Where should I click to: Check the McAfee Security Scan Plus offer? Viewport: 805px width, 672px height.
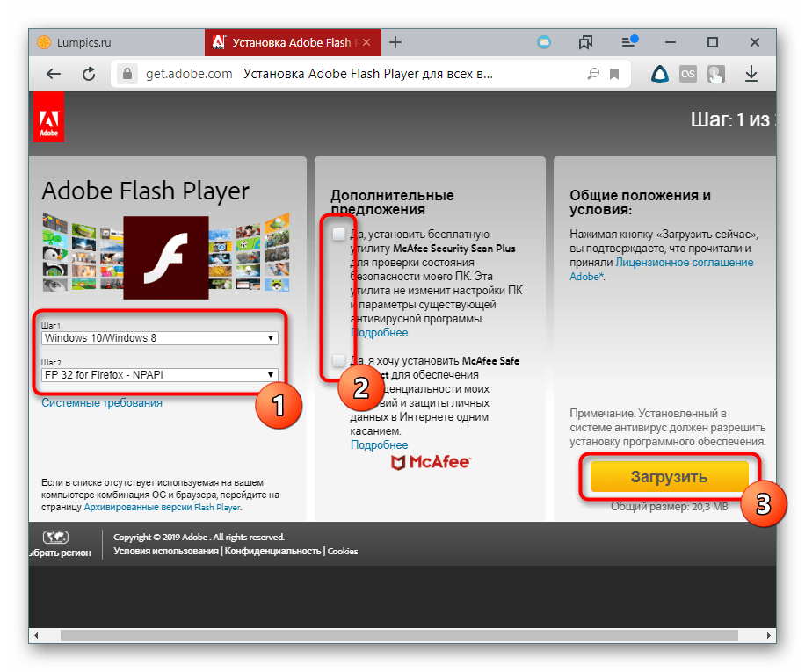pos(338,235)
